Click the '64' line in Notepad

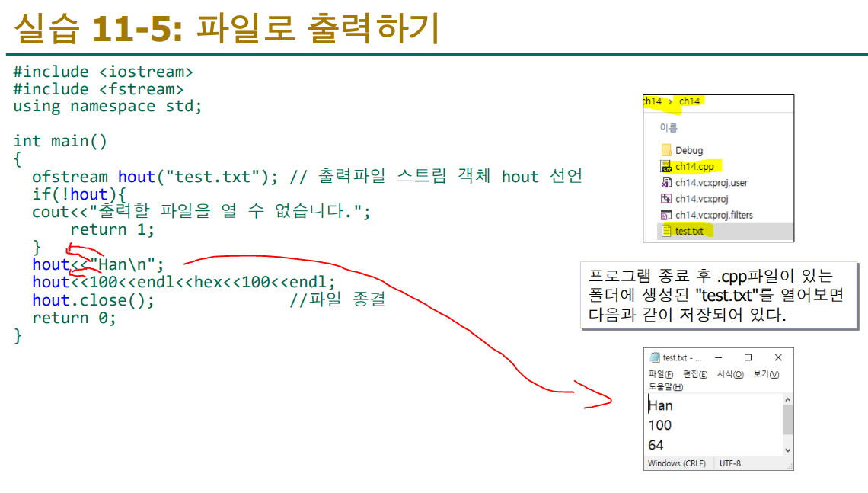656,445
